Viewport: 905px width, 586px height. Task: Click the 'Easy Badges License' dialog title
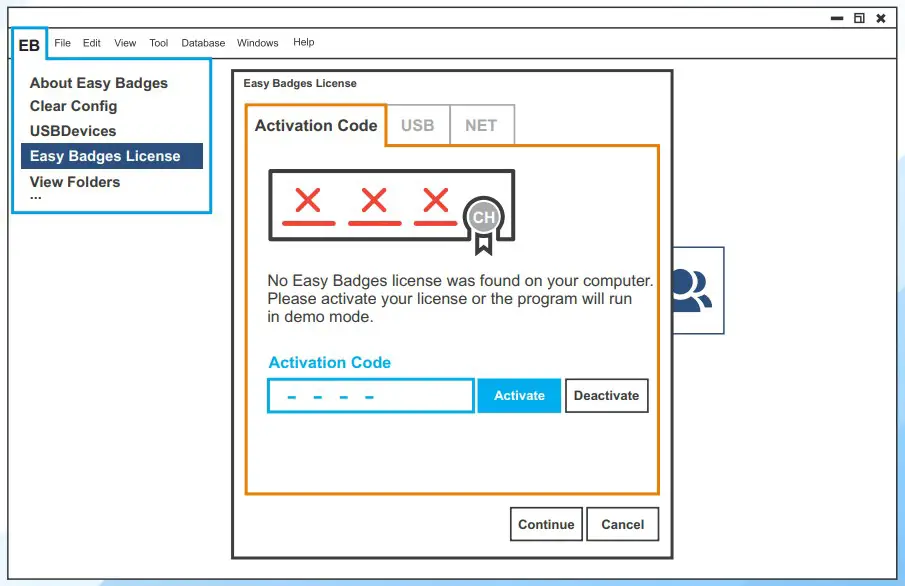point(300,83)
